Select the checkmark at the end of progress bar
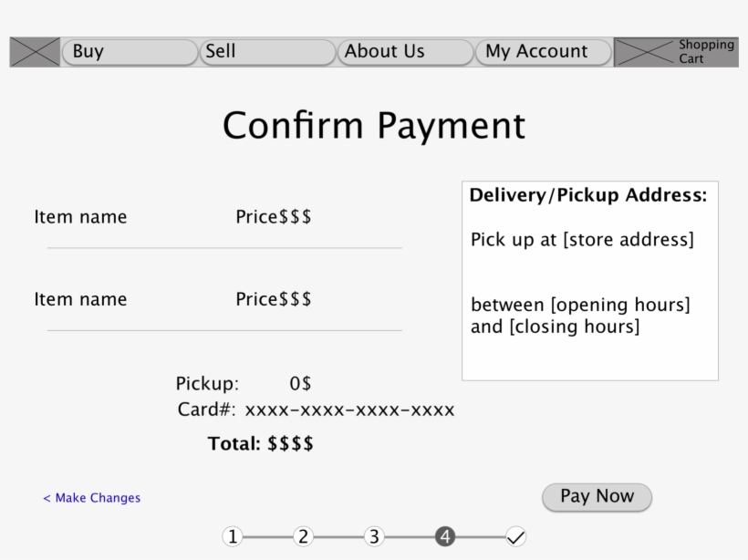The image size is (748, 560). coord(517,537)
